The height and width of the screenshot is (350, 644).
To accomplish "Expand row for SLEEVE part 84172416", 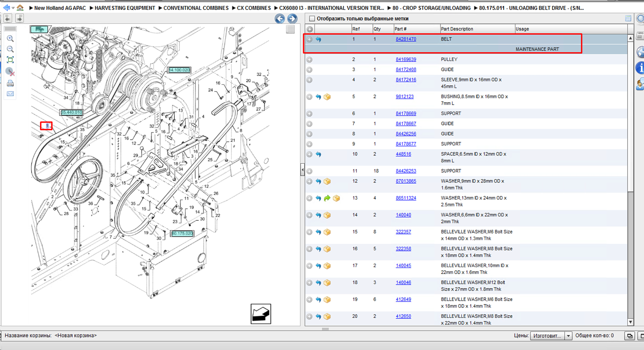I will pyautogui.click(x=310, y=80).
